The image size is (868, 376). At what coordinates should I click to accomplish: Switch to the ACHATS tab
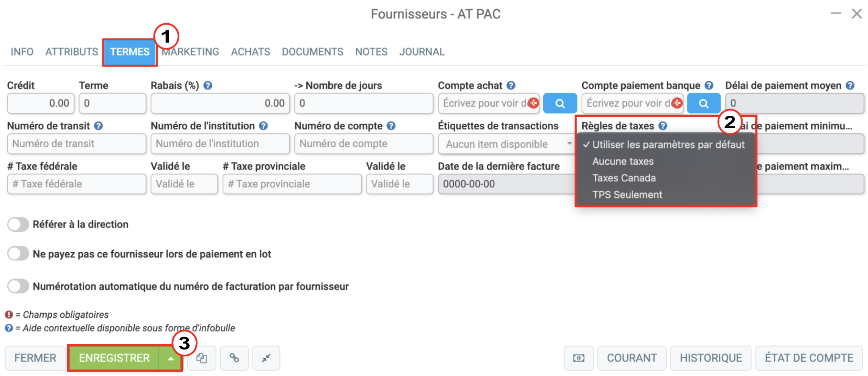click(x=250, y=52)
